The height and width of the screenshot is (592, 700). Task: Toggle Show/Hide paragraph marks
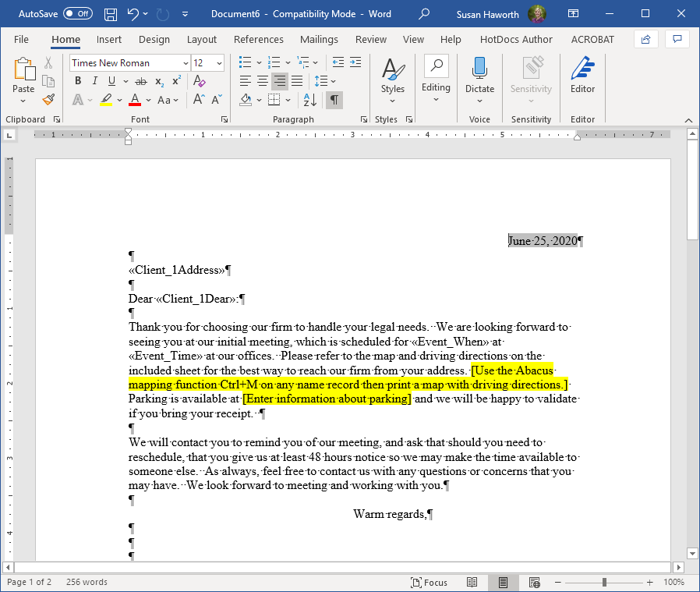tap(334, 100)
